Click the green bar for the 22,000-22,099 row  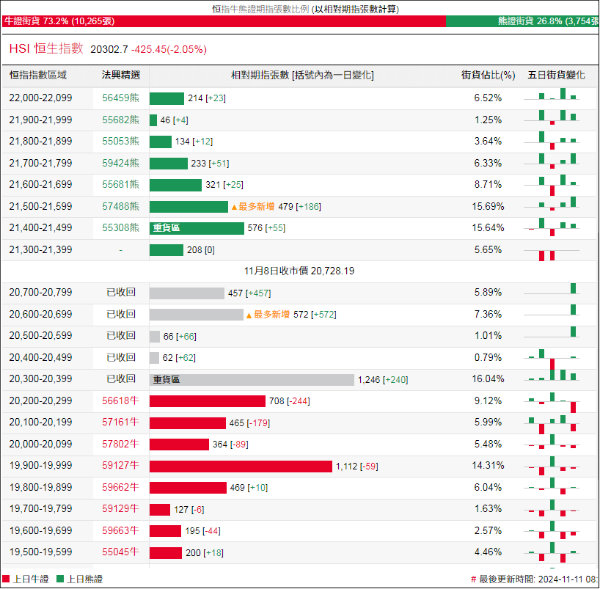tap(166, 99)
